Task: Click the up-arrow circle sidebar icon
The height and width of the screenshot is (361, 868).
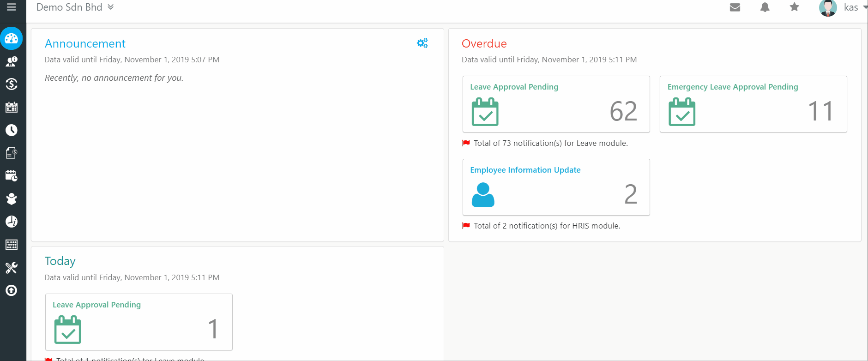Action: [x=12, y=290]
